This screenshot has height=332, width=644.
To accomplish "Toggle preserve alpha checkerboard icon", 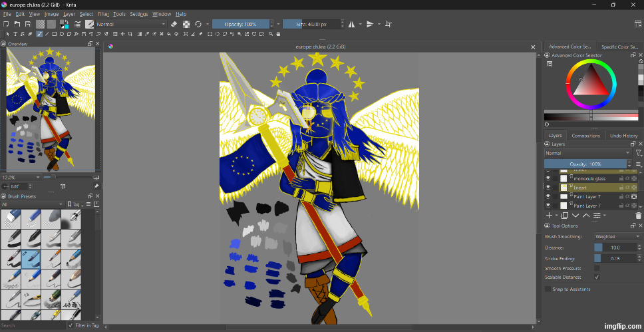I will (x=186, y=24).
